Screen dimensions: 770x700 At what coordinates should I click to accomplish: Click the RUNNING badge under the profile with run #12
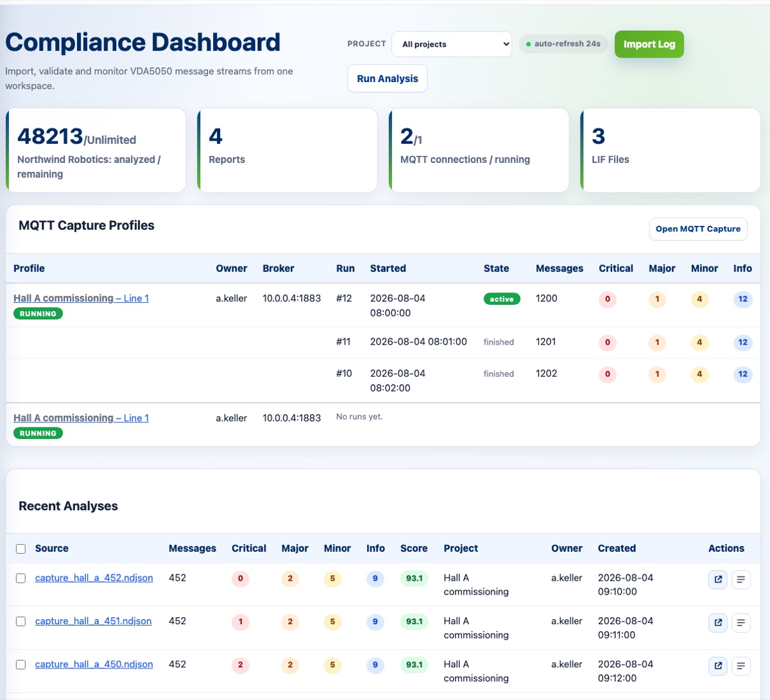coord(38,314)
